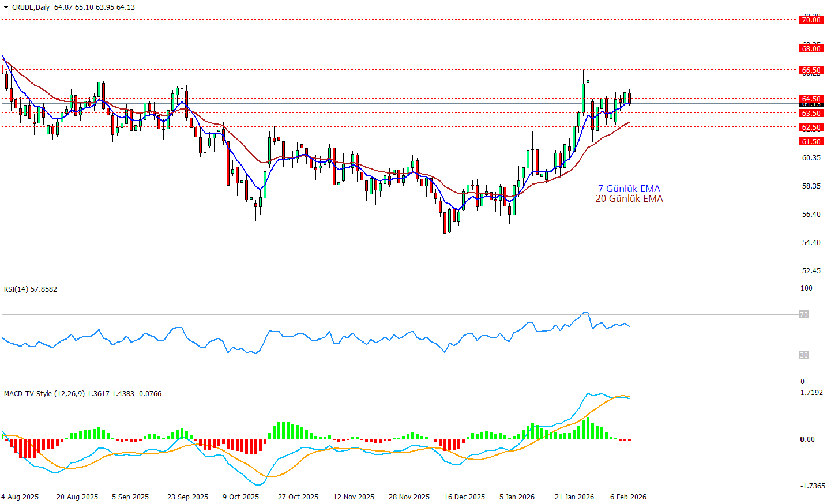Image resolution: width=827 pixels, height=504 pixels.
Task: Select the RSI 70 overbought level tag
Action: coord(803,315)
